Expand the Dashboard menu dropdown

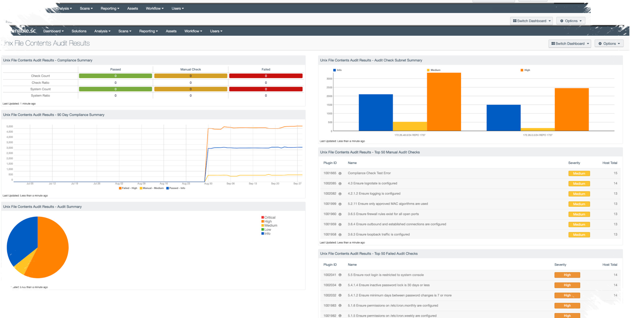click(x=53, y=31)
